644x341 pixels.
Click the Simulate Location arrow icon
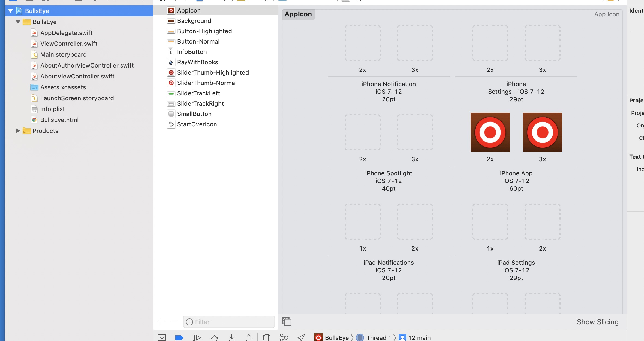301,337
